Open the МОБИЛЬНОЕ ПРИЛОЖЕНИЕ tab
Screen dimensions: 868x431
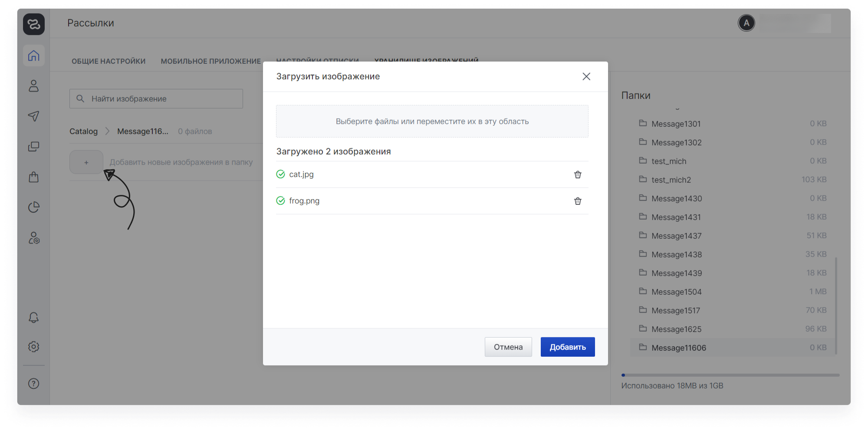coord(211,61)
